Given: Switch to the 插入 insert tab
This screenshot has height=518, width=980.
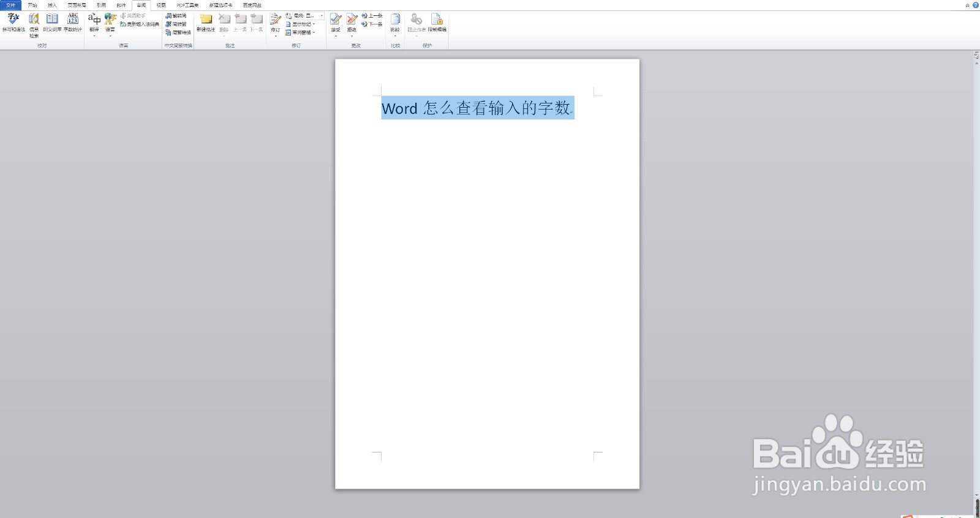Looking at the screenshot, I should [x=52, y=5].
